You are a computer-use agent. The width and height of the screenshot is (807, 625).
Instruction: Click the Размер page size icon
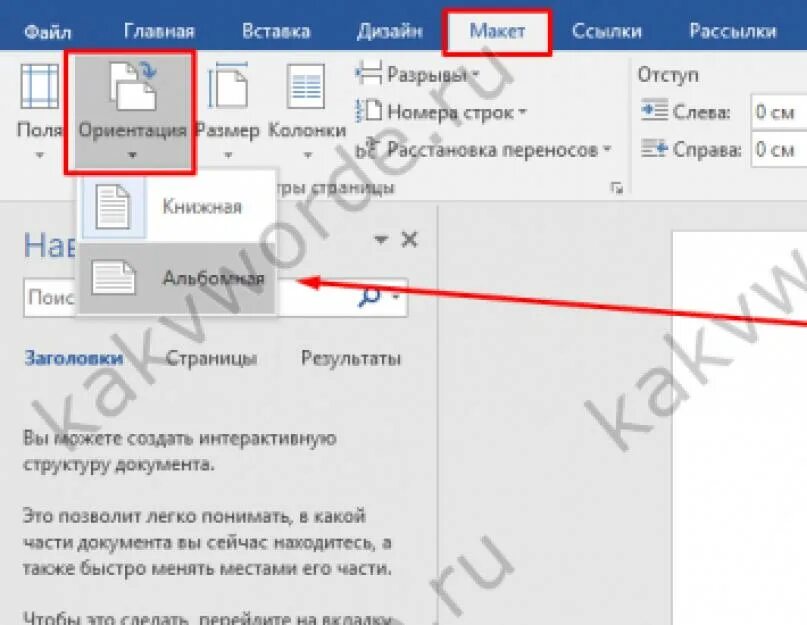227,85
